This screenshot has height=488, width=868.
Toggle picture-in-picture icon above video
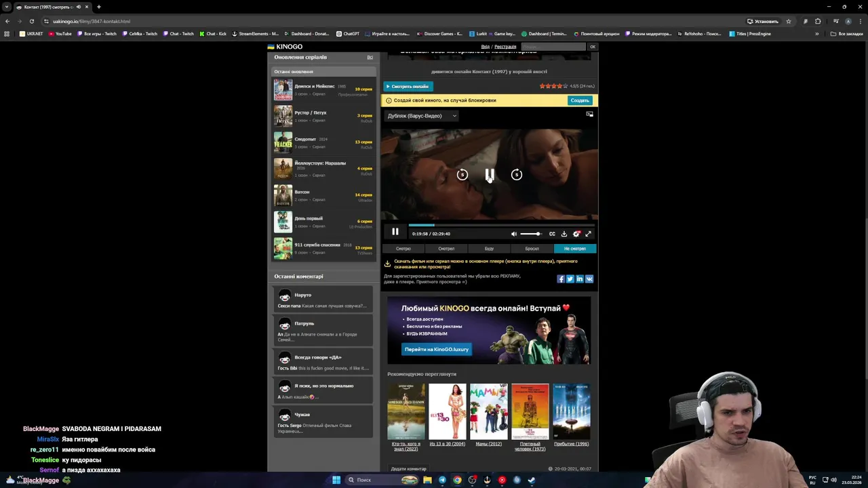coord(589,114)
